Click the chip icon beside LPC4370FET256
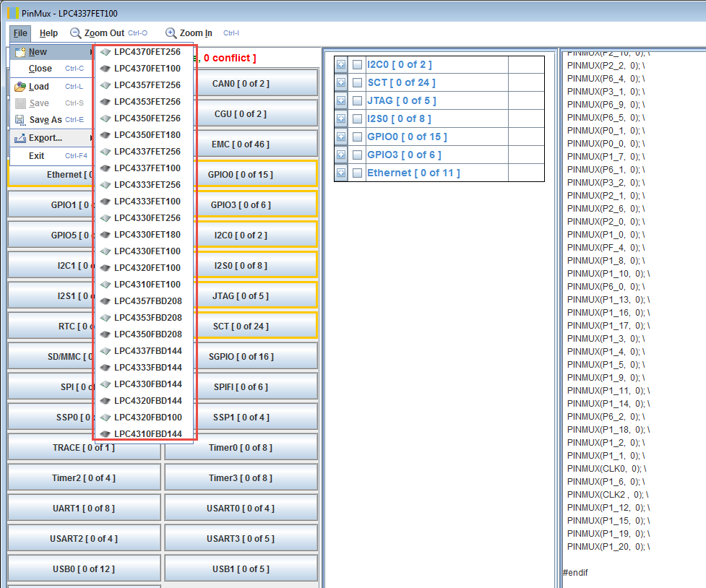 pos(106,52)
